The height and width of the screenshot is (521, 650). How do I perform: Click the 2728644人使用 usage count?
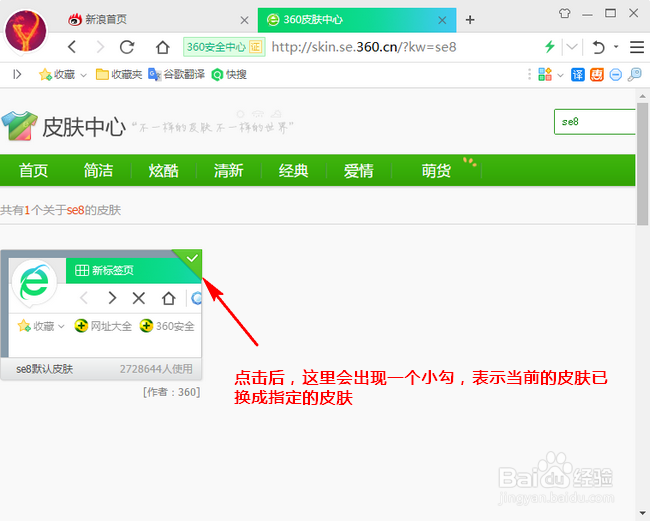click(156, 369)
